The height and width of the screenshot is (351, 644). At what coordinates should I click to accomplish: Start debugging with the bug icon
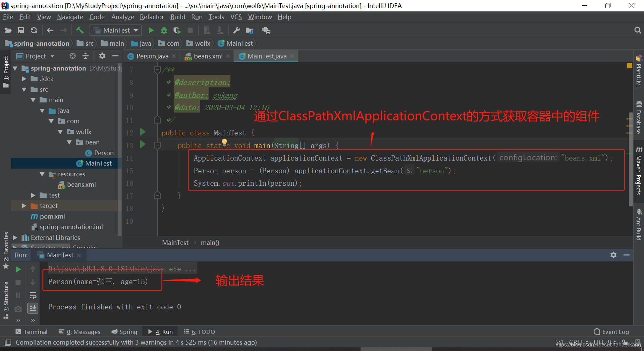(x=164, y=31)
